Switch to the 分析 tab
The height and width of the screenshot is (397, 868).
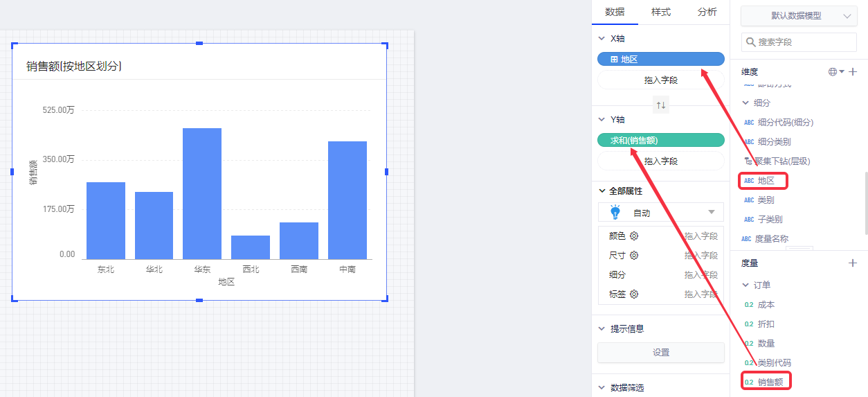click(707, 12)
